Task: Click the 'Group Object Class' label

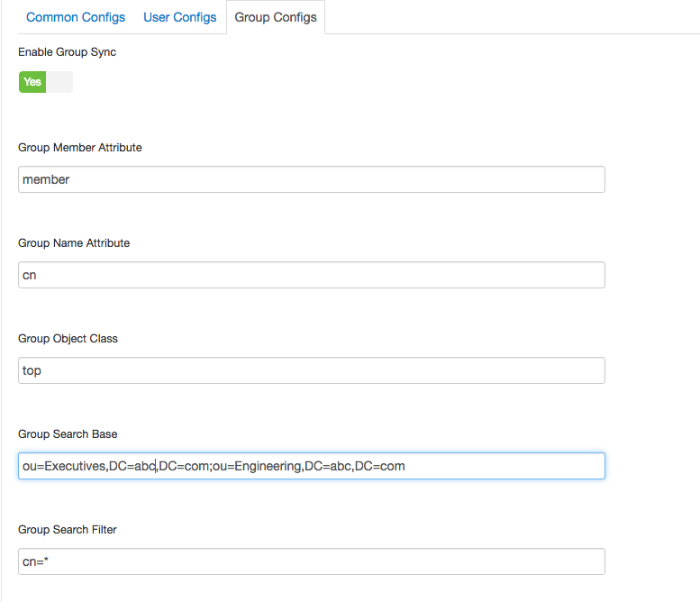Action: 68,339
